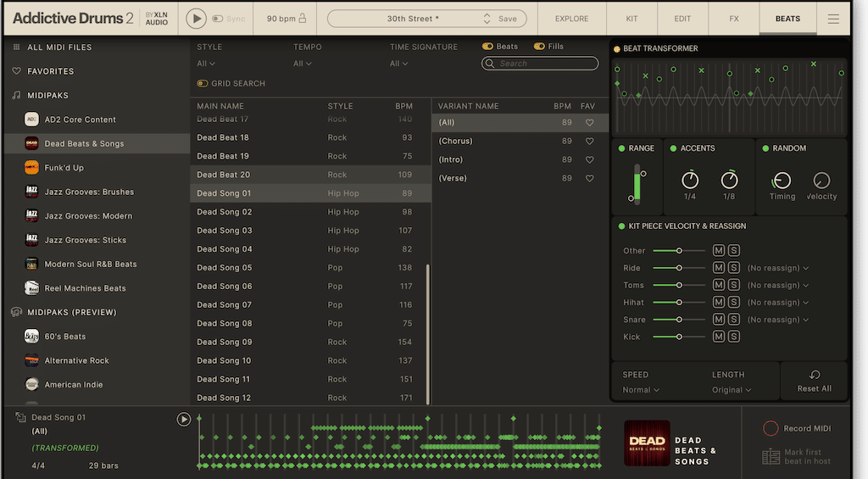Select Reel Machines Beats pak icon
The image size is (868, 479).
pos(31,288)
